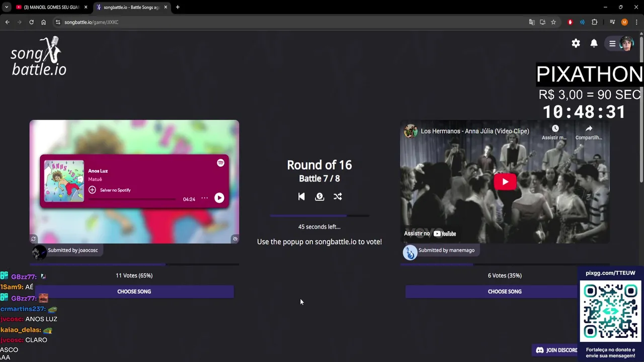Go back in browser history
644x362 pixels.
point(7,22)
